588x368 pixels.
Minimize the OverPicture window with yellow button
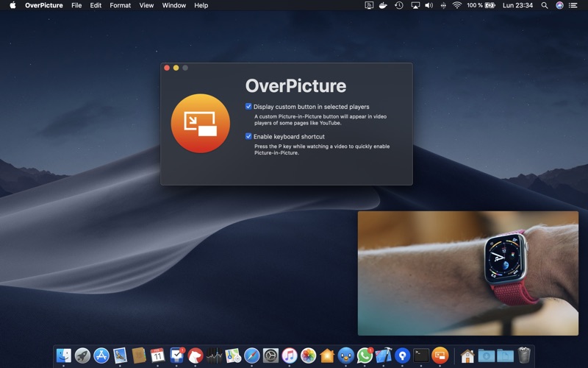click(176, 68)
